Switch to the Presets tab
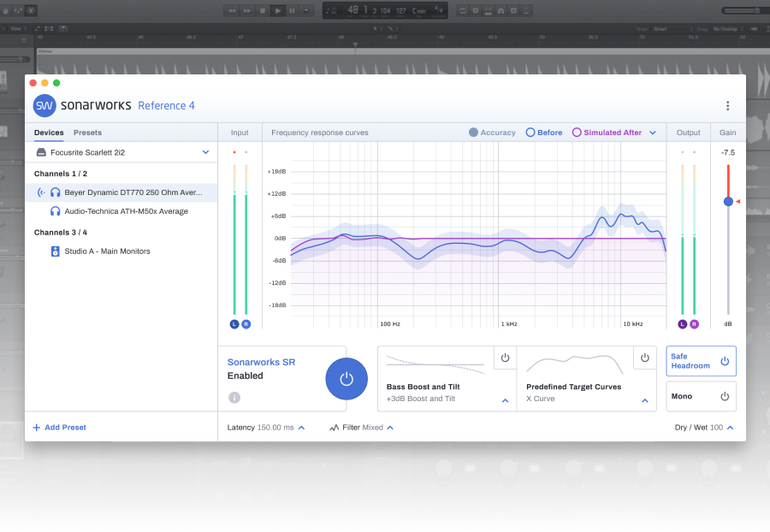This screenshot has height=532, width=770. 87,133
